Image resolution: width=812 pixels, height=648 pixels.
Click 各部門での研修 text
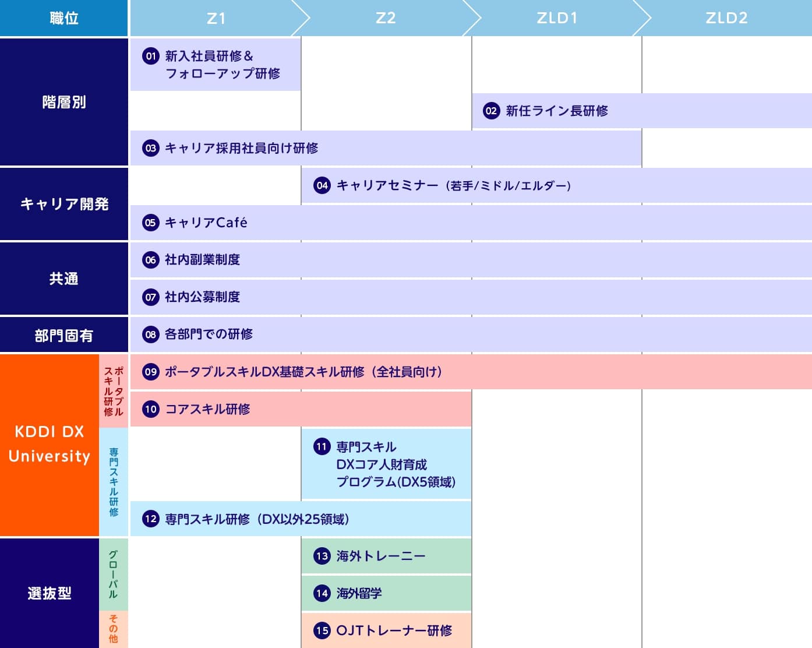tap(209, 334)
